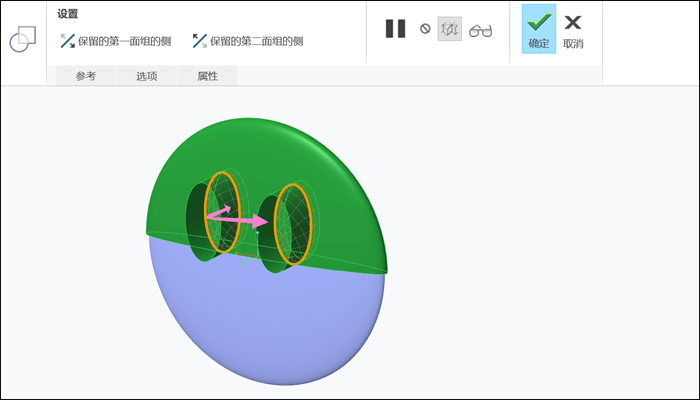Confirm with the 确定 checkmark button
Screen dimensions: 700x400
pos(539,29)
